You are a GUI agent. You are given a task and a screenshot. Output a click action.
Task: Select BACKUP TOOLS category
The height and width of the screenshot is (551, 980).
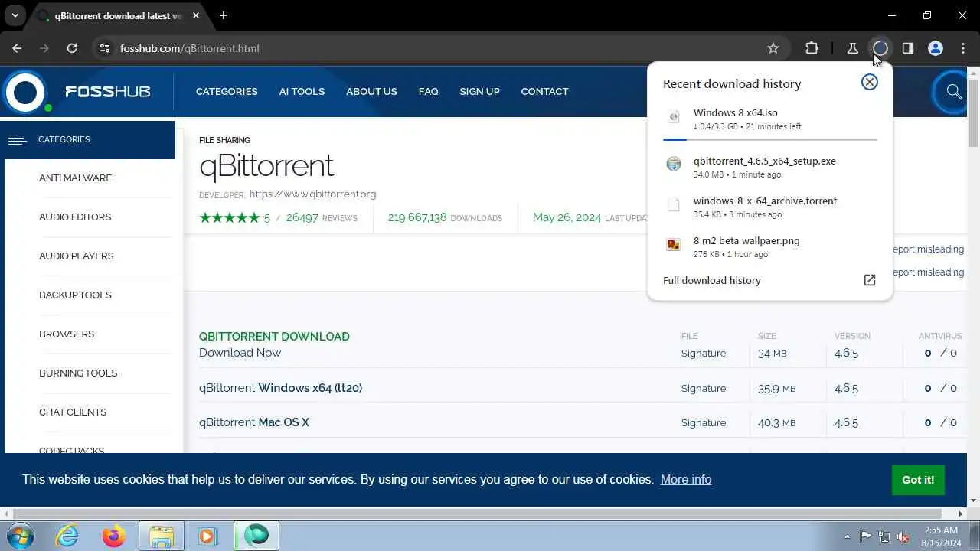(75, 295)
